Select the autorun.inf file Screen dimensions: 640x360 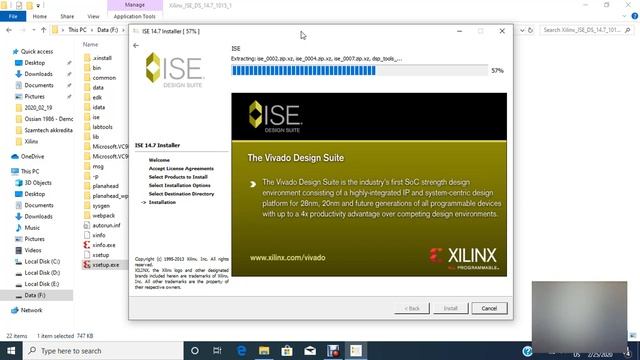[x=106, y=225]
